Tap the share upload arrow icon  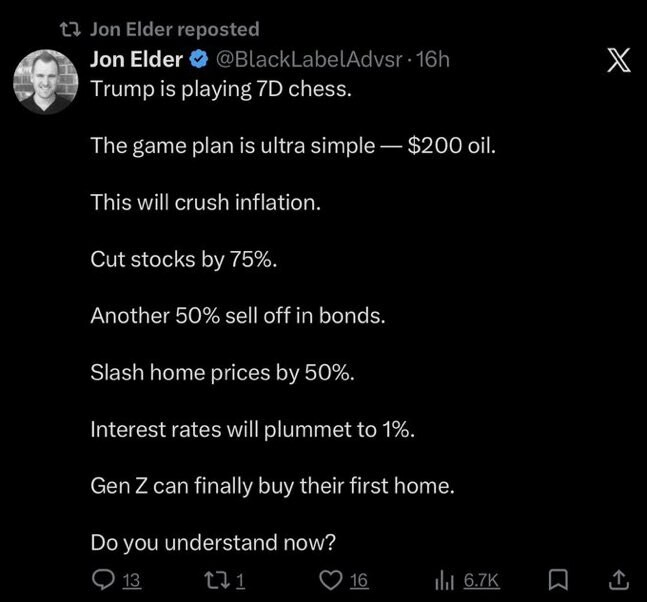pos(618,580)
